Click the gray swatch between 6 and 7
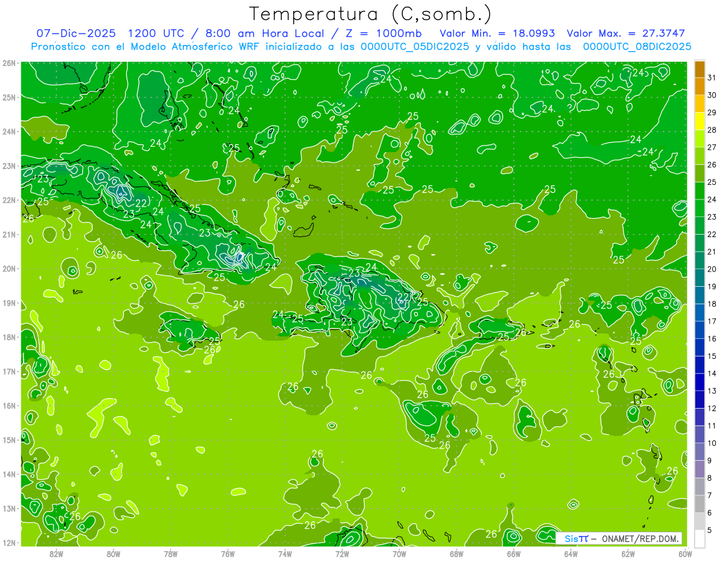The width and height of the screenshot is (728, 562). tap(699, 504)
